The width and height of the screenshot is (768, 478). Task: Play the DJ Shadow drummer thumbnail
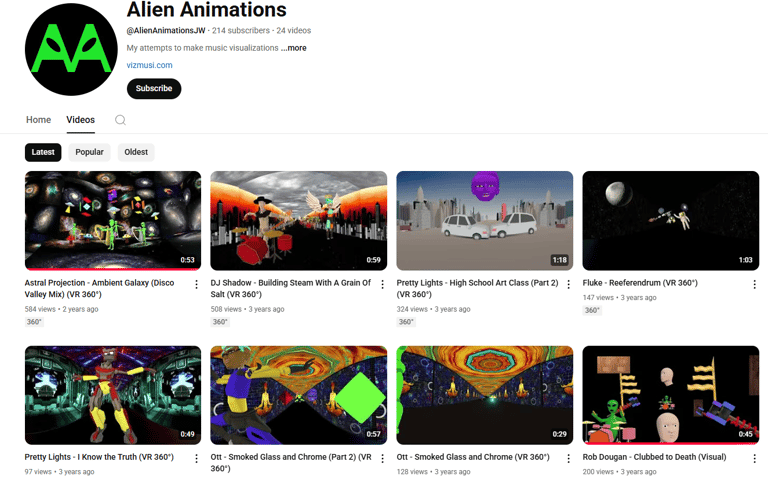[x=299, y=220]
